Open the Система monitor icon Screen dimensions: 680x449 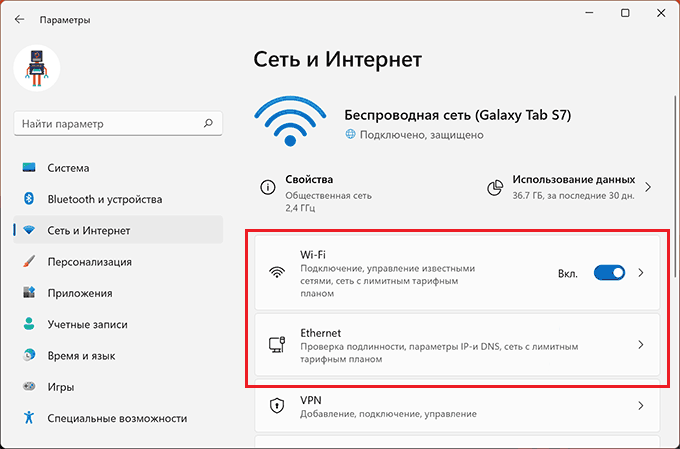[x=29, y=167]
